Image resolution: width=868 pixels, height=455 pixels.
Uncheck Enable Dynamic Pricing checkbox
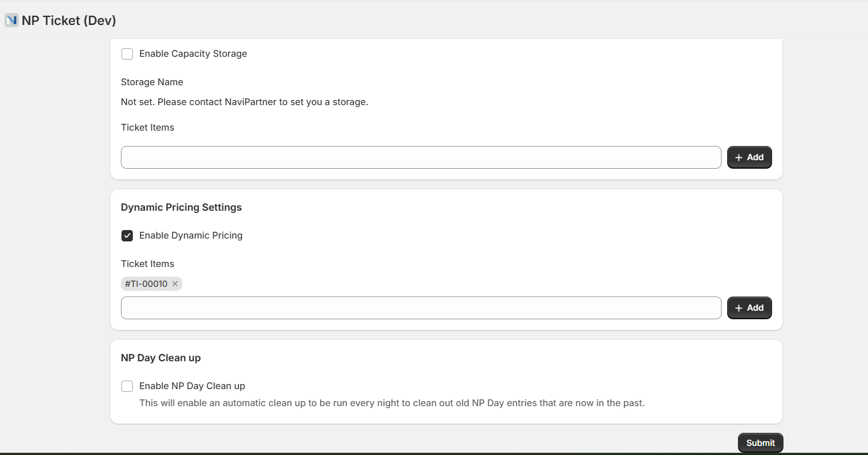click(127, 236)
